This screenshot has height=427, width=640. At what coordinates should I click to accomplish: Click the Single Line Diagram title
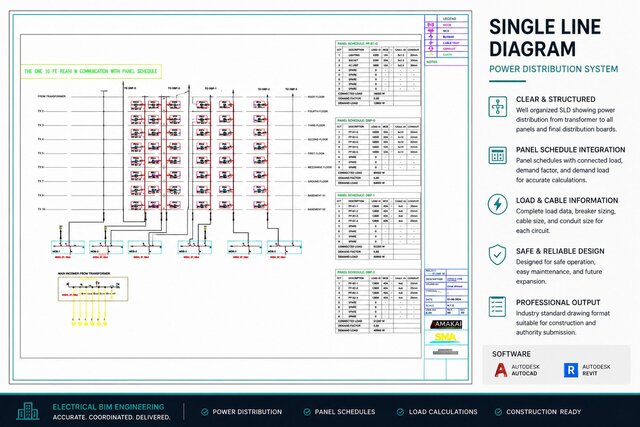coord(545,38)
